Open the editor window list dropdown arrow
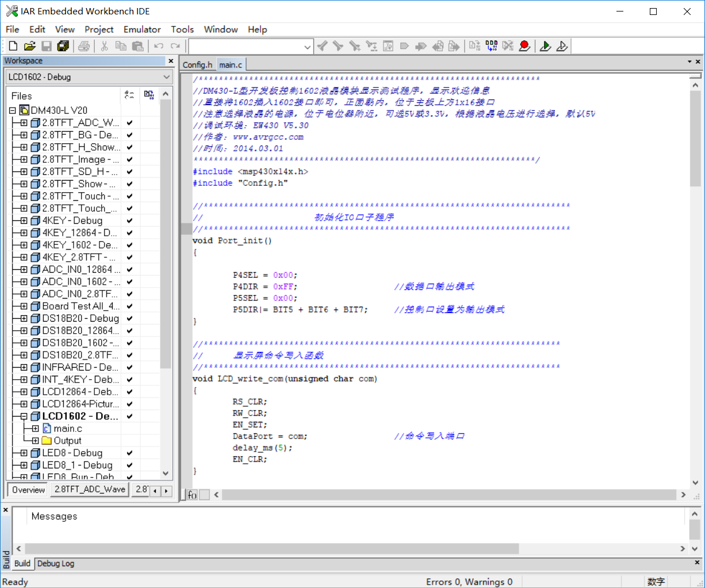 689,62
